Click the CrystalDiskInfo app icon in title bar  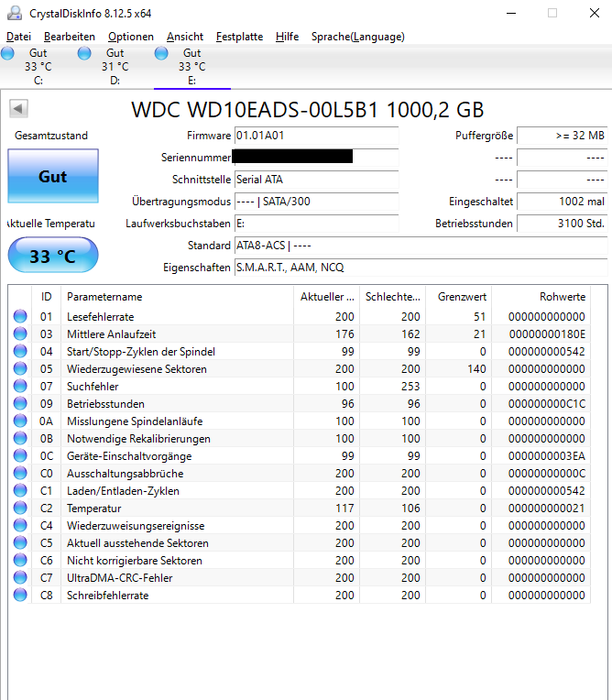pyautogui.click(x=15, y=14)
